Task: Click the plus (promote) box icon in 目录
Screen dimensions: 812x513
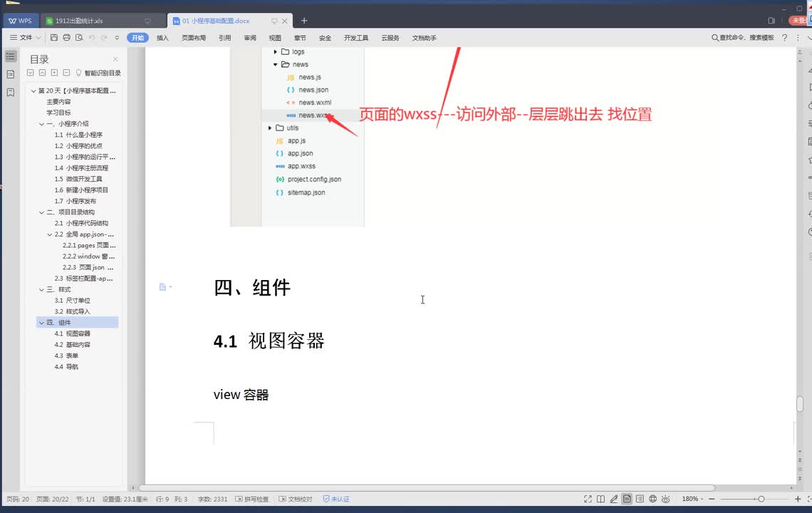Action: [x=54, y=73]
